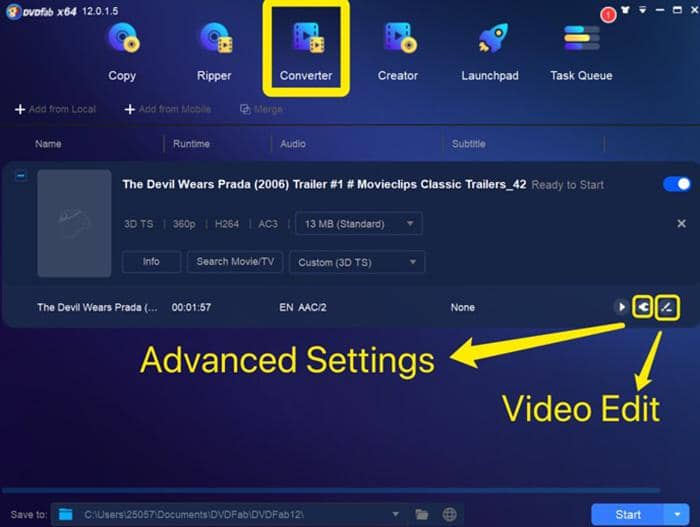Collapse the task with the minus icon

pos(21,176)
